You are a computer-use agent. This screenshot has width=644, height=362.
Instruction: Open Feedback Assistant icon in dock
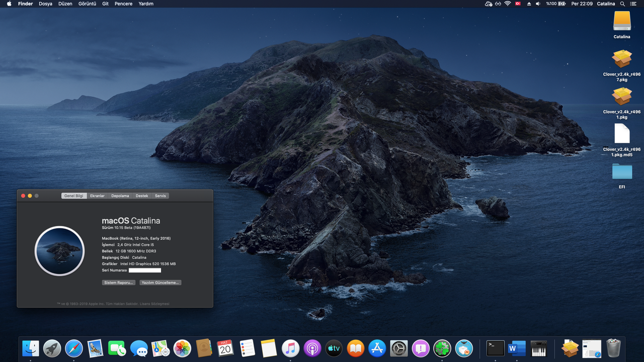pos(420,348)
